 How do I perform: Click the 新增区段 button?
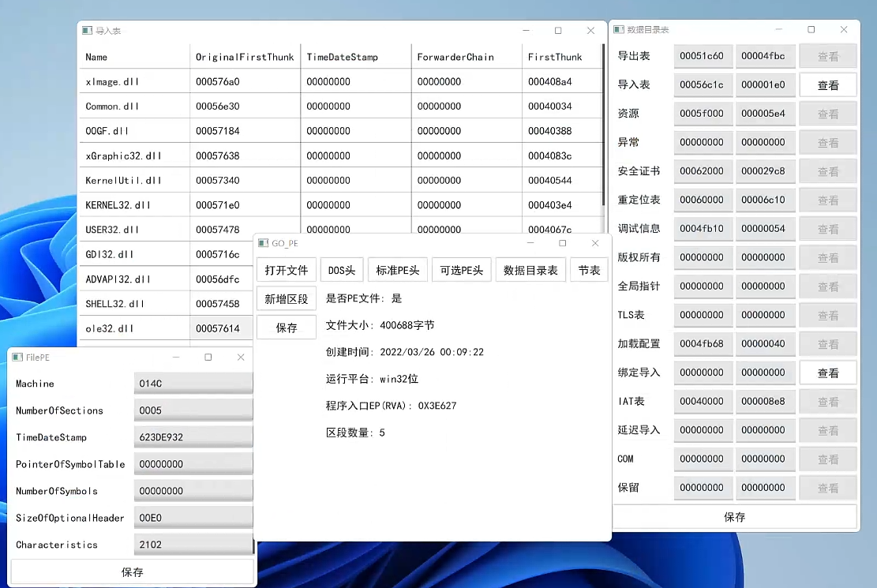(287, 299)
